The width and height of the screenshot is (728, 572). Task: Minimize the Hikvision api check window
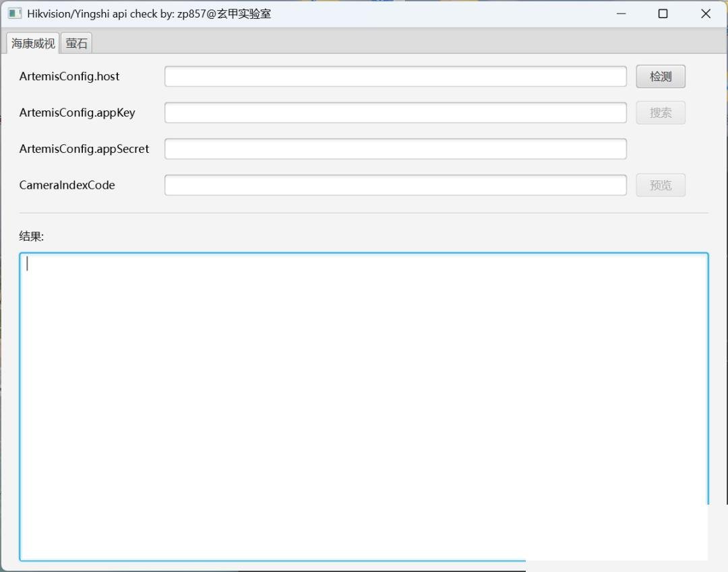[621, 13]
